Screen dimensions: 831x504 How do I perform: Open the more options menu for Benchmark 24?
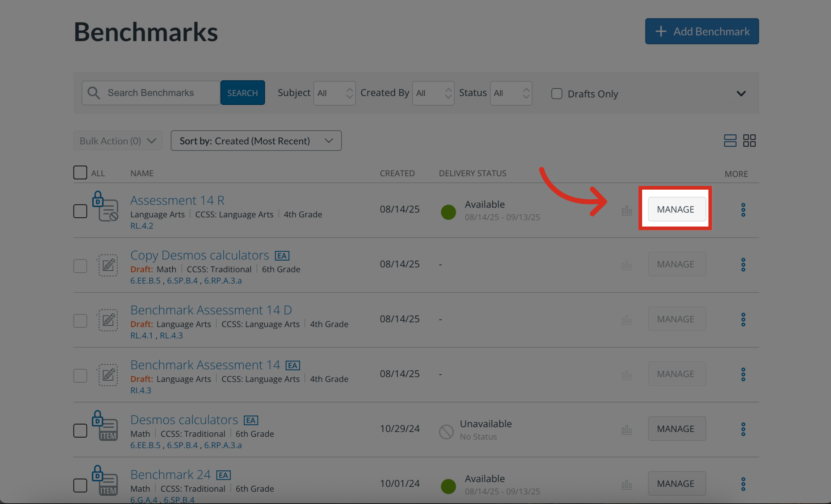pyautogui.click(x=743, y=483)
